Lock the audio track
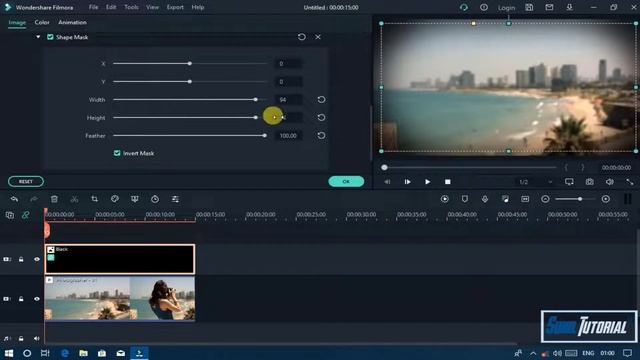640x360 pixels. tap(21, 338)
